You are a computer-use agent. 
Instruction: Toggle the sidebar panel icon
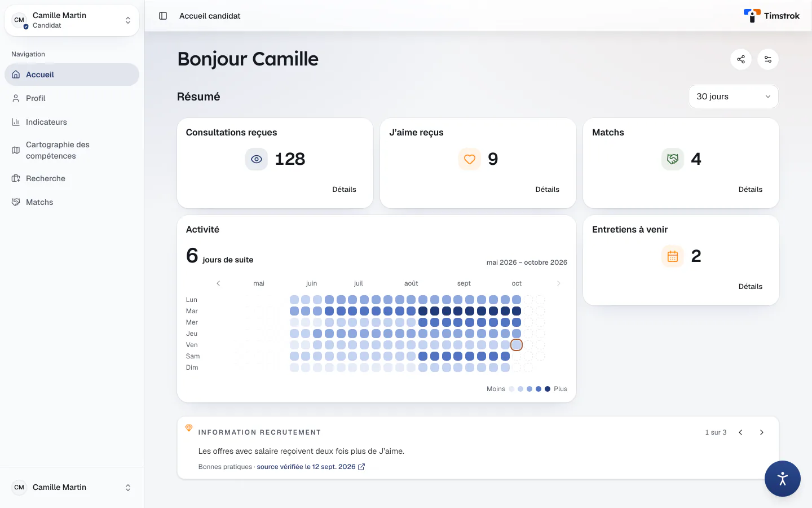(x=163, y=16)
